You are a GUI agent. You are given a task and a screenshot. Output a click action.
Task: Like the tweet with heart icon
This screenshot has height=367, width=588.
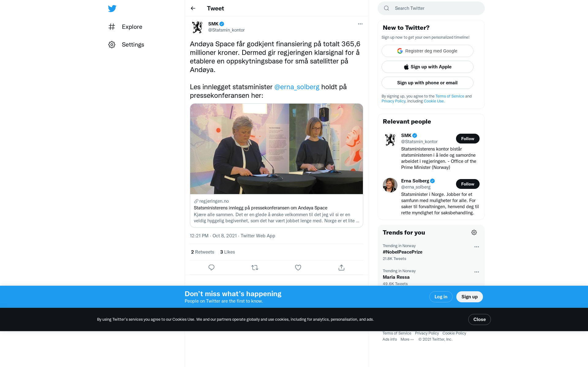pos(298,267)
